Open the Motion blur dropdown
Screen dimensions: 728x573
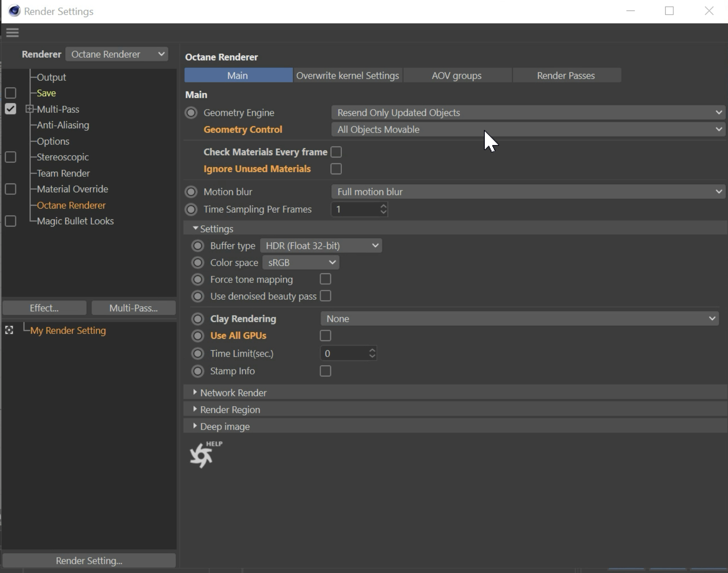528,192
